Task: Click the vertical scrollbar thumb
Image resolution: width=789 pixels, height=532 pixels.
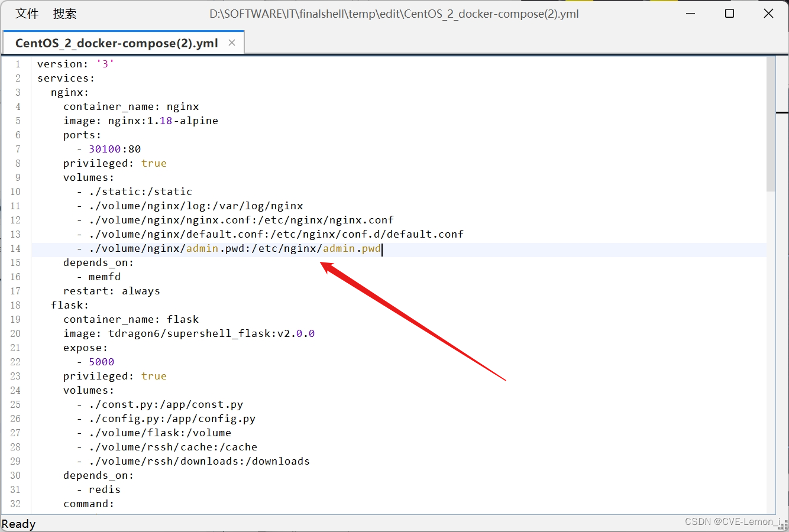Action: (x=771, y=124)
